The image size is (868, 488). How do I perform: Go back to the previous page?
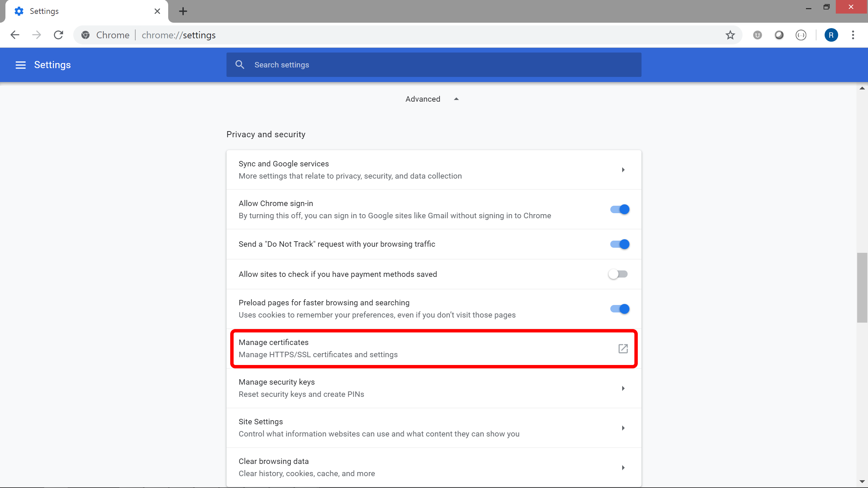point(15,35)
